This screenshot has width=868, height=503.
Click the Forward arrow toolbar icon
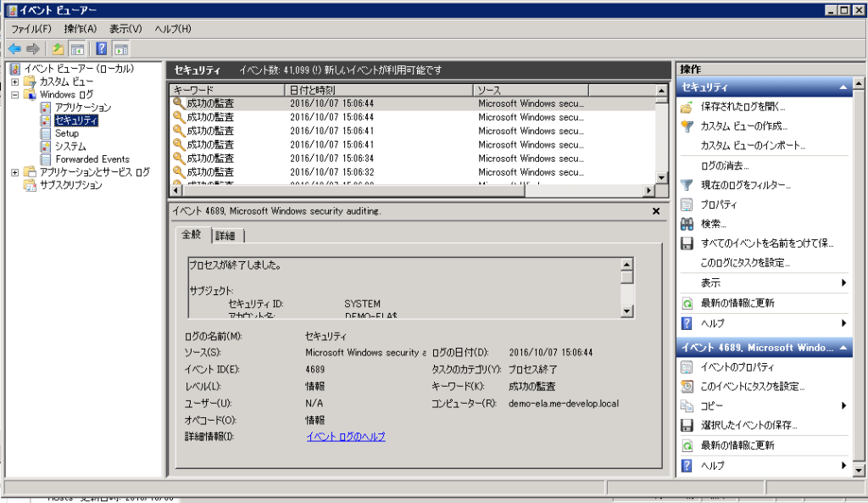[x=33, y=48]
